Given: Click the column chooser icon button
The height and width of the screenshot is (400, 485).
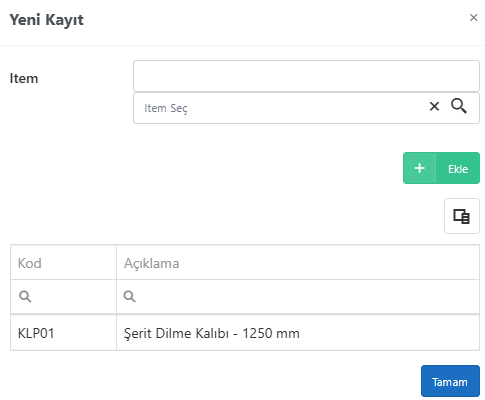Looking at the screenshot, I should pyautogui.click(x=462, y=216).
